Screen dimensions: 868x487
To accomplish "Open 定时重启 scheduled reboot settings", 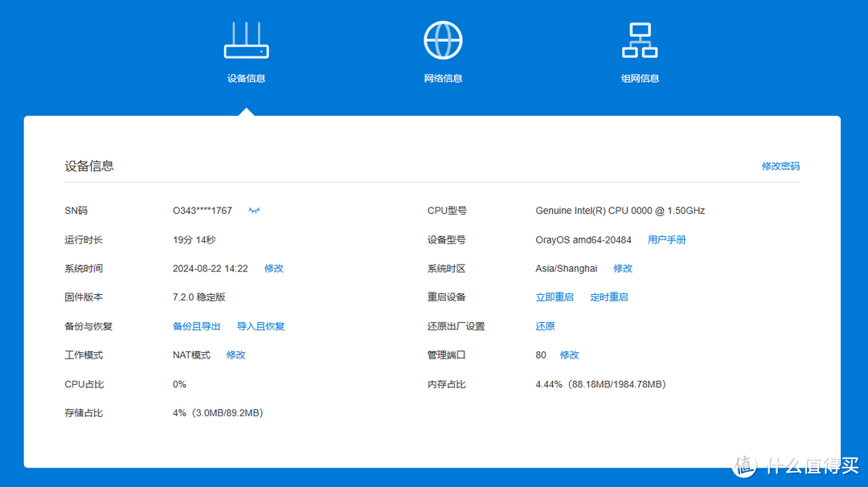I will point(609,297).
